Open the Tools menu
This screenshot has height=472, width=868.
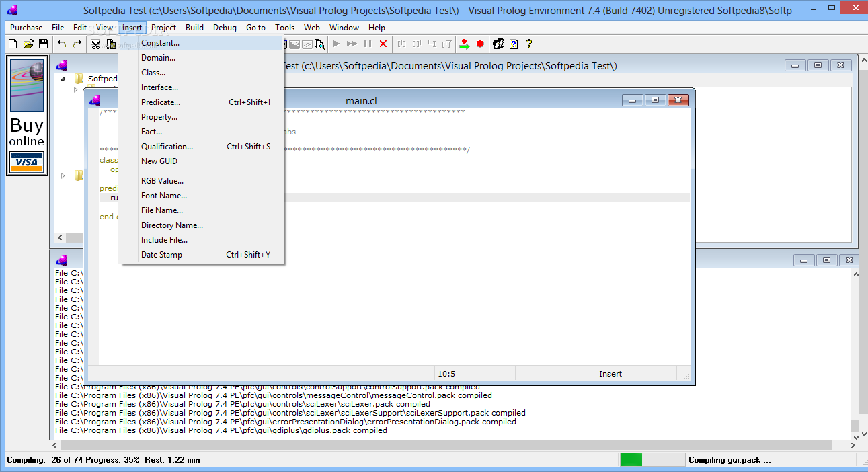click(284, 28)
